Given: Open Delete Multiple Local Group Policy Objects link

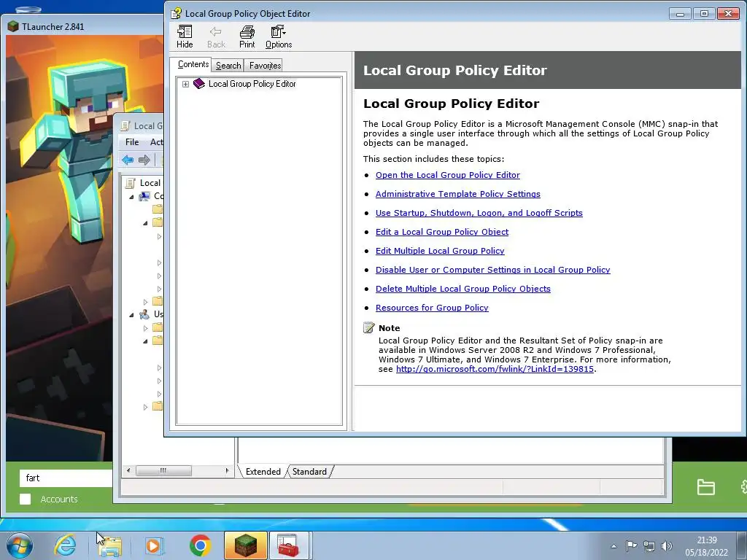Looking at the screenshot, I should (x=463, y=289).
